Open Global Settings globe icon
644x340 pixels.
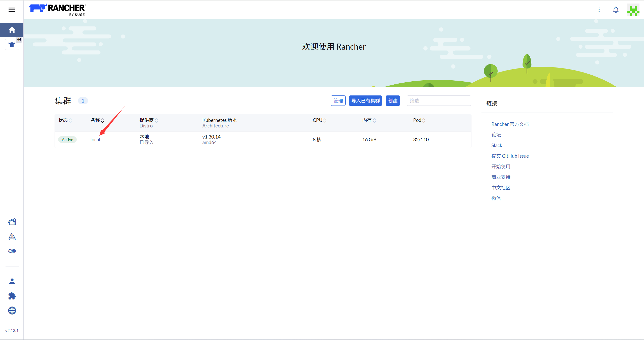12,311
